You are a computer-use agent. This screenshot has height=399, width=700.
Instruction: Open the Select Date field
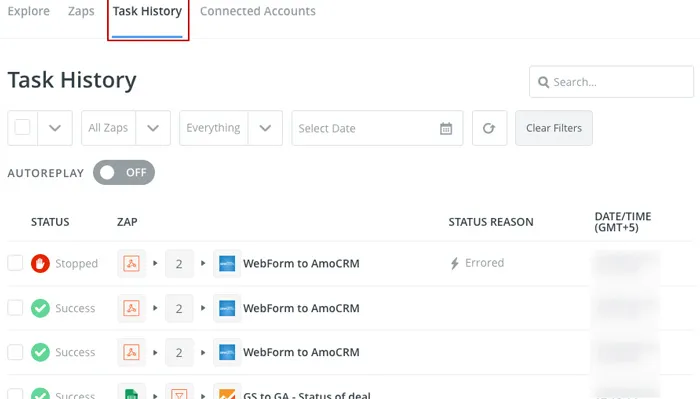coord(377,128)
